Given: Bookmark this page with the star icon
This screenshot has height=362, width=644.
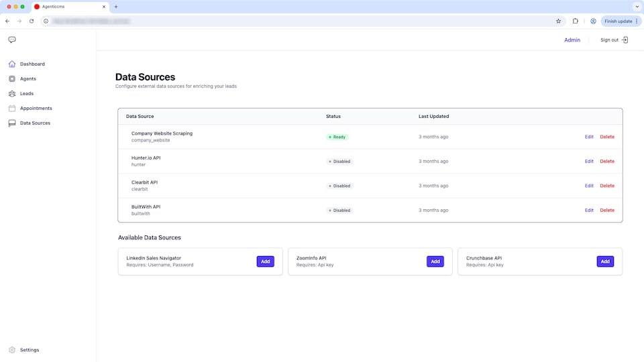Looking at the screenshot, I should [558, 21].
